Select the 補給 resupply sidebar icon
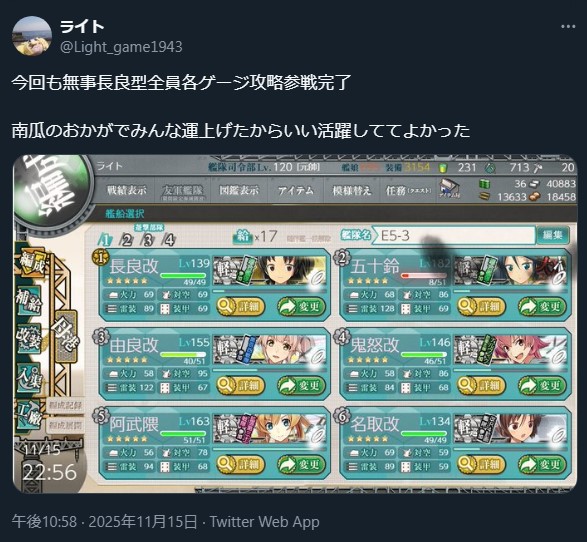The width and height of the screenshot is (587, 542). coord(29,301)
